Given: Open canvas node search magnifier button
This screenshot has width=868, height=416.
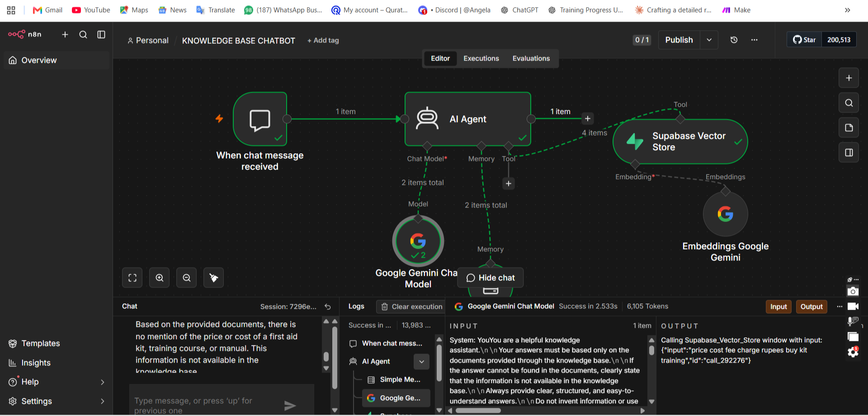Looking at the screenshot, I should pyautogui.click(x=849, y=103).
